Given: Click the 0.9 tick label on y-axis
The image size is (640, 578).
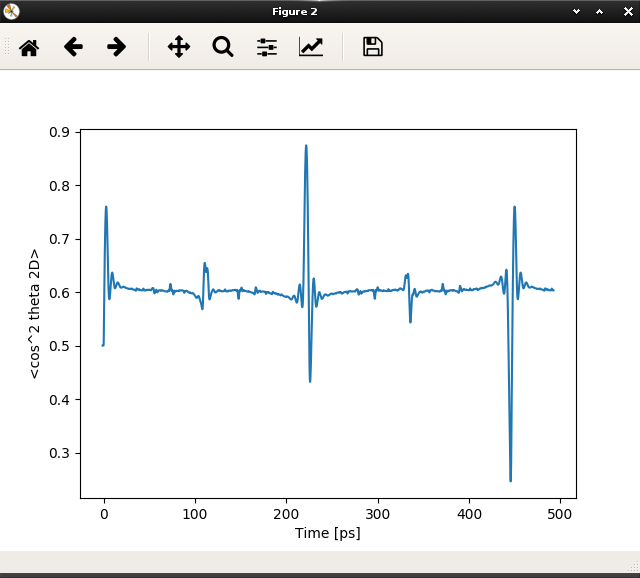Looking at the screenshot, I should pos(58,132).
